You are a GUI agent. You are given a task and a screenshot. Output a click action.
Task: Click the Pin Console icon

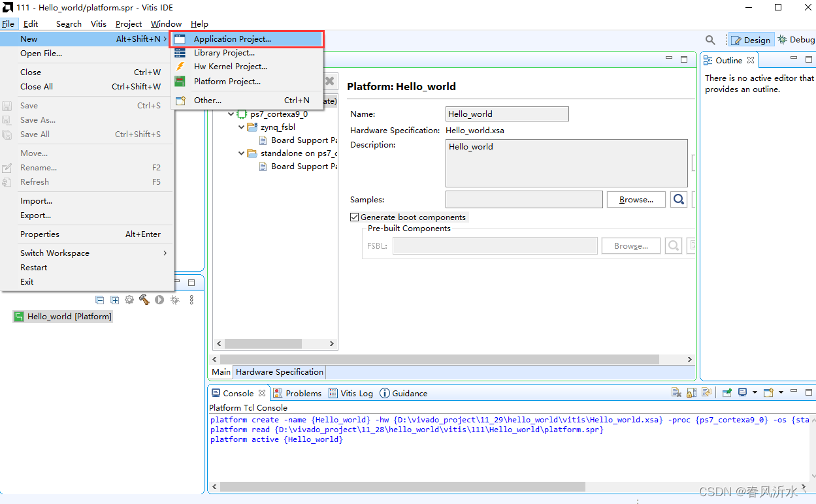click(x=726, y=392)
